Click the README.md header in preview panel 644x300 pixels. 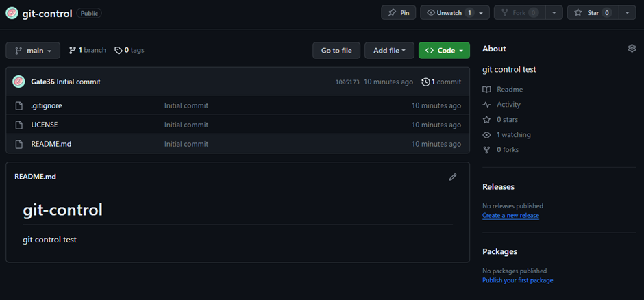(x=36, y=177)
